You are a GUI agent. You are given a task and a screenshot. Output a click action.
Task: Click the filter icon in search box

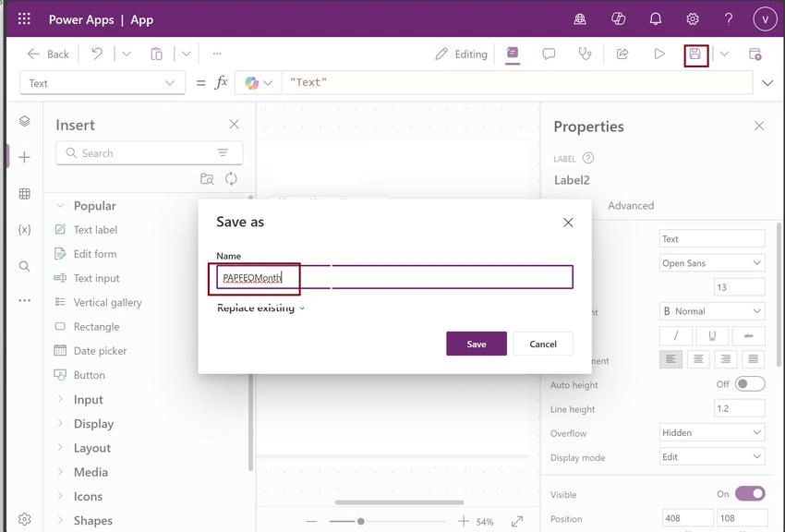(223, 152)
